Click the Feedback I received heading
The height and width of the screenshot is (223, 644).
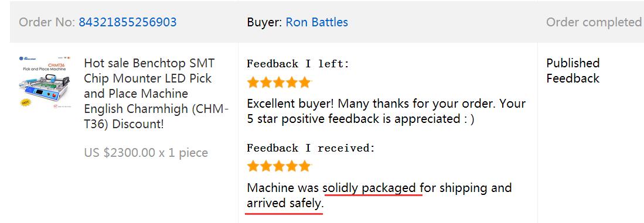pos(311,148)
